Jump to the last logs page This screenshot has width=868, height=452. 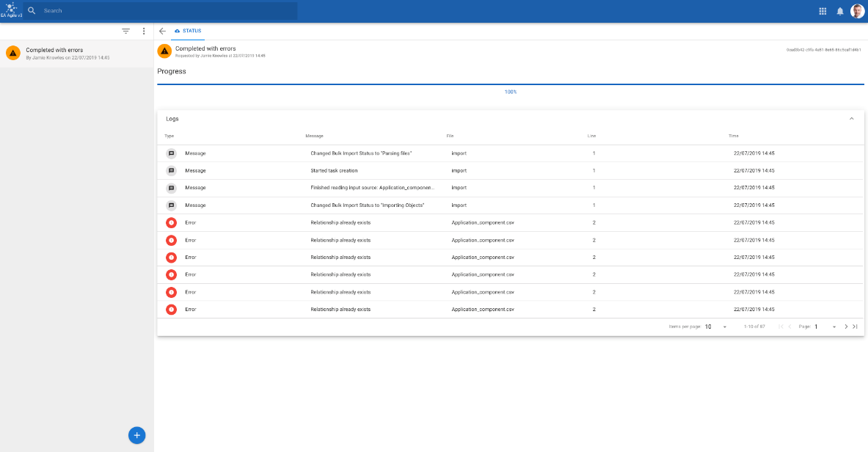855,327
